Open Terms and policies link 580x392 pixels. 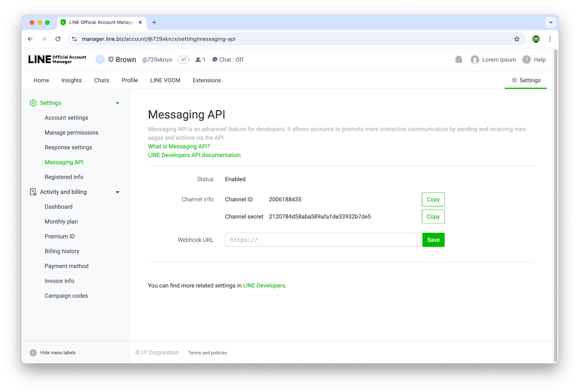click(207, 353)
